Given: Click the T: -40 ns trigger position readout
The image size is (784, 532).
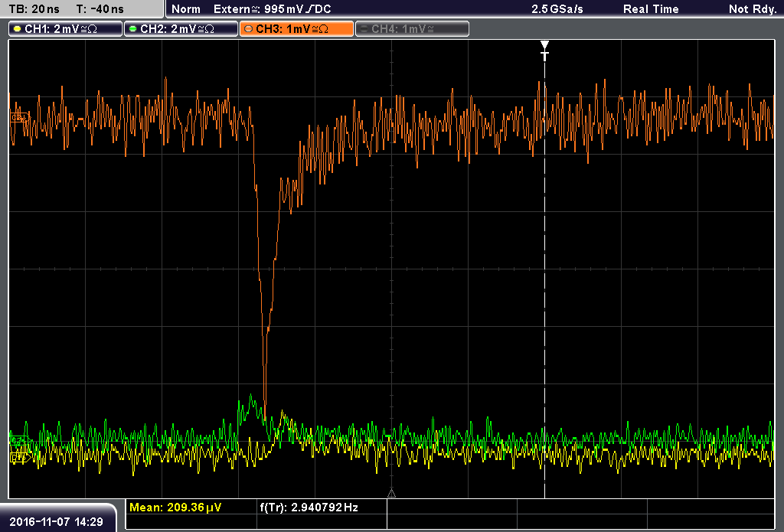Looking at the screenshot, I should 100,9.
